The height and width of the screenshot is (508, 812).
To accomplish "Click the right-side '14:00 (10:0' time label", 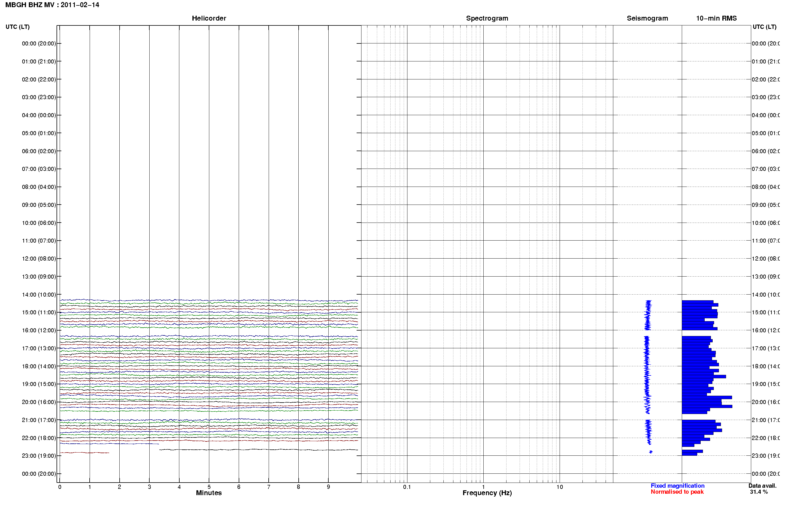I will click(766, 295).
